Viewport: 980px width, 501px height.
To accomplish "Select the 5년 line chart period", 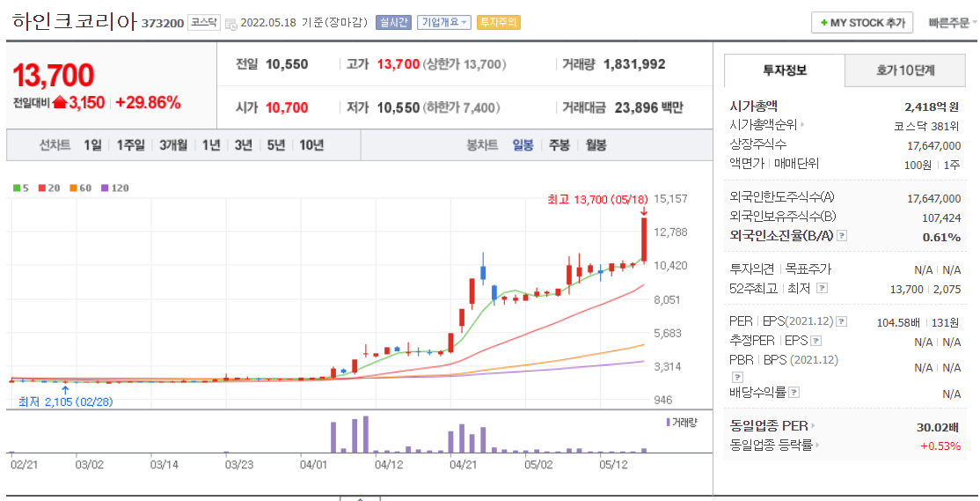I will pos(275,145).
